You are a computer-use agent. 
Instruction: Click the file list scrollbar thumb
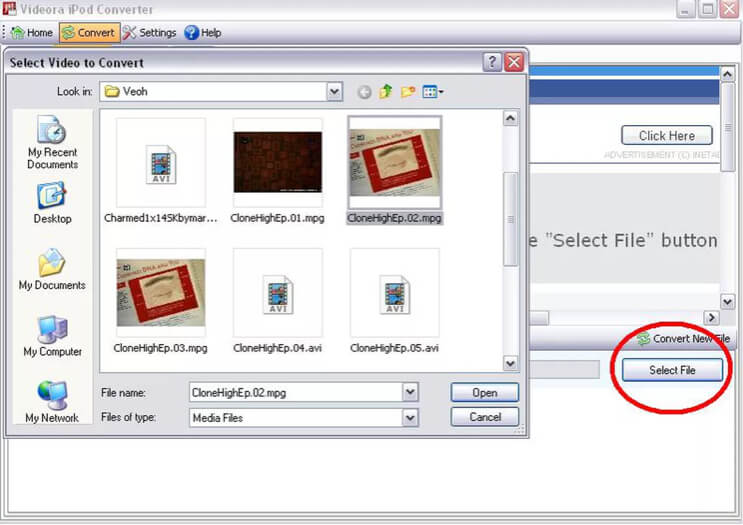click(510, 219)
